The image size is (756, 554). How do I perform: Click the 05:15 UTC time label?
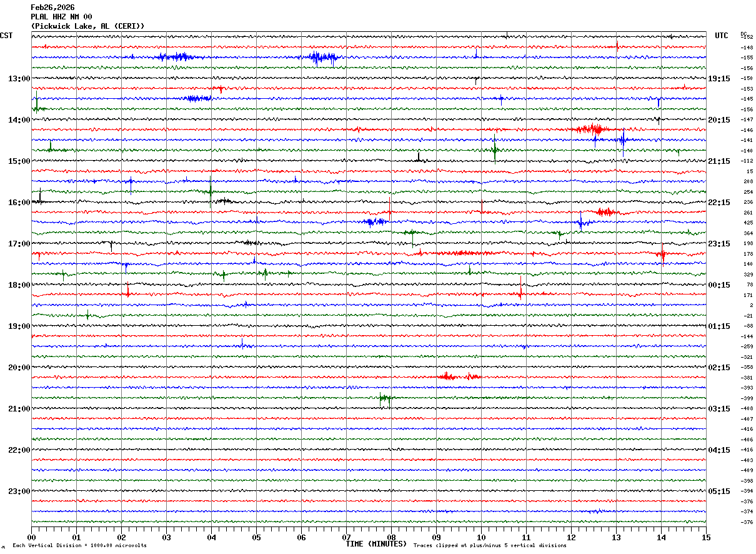719,491
